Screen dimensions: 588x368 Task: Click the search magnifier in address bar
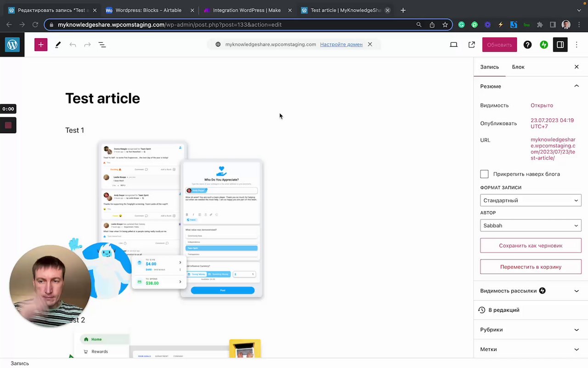pos(418,25)
